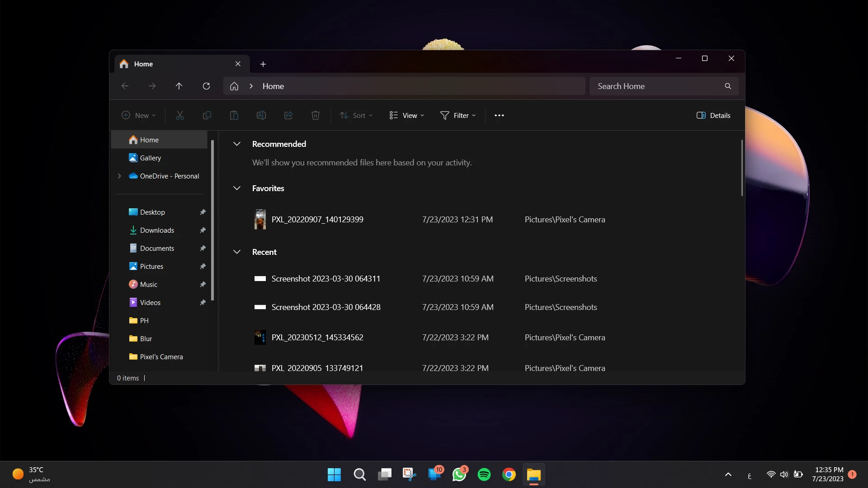Toggle the Details pane
The image size is (868, 488).
[713, 115]
